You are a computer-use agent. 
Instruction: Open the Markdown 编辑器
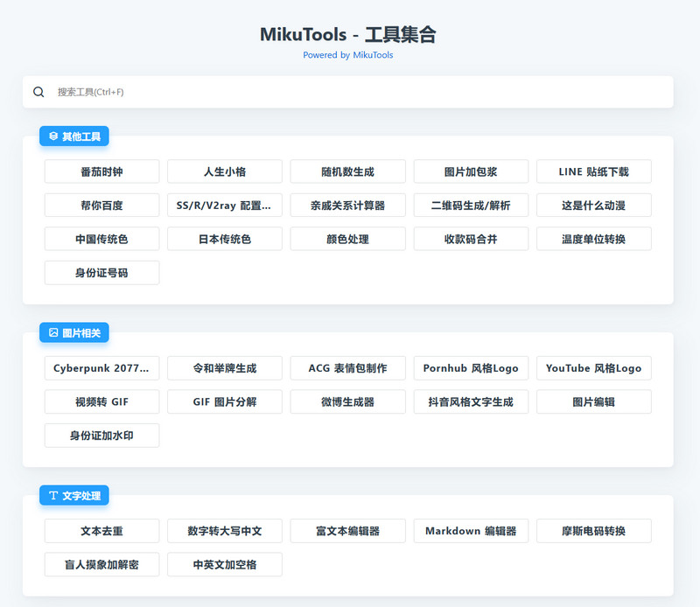(x=471, y=531)
